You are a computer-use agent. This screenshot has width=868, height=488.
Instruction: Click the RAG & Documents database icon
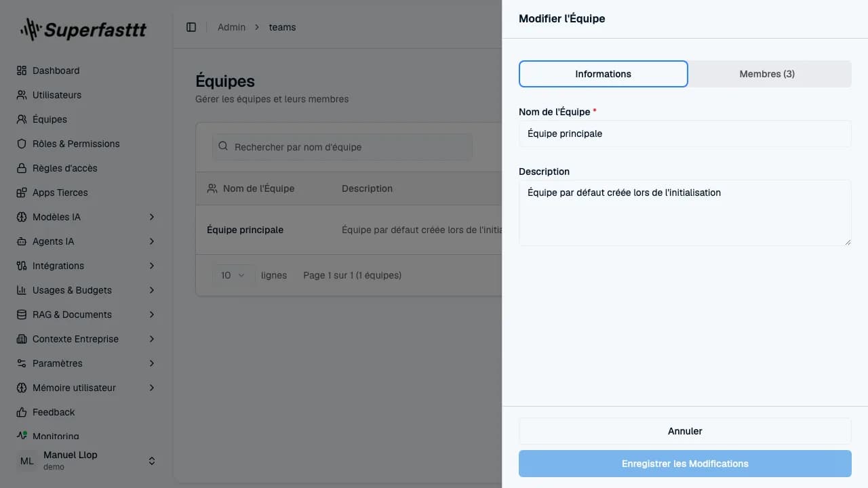[22, 314]
